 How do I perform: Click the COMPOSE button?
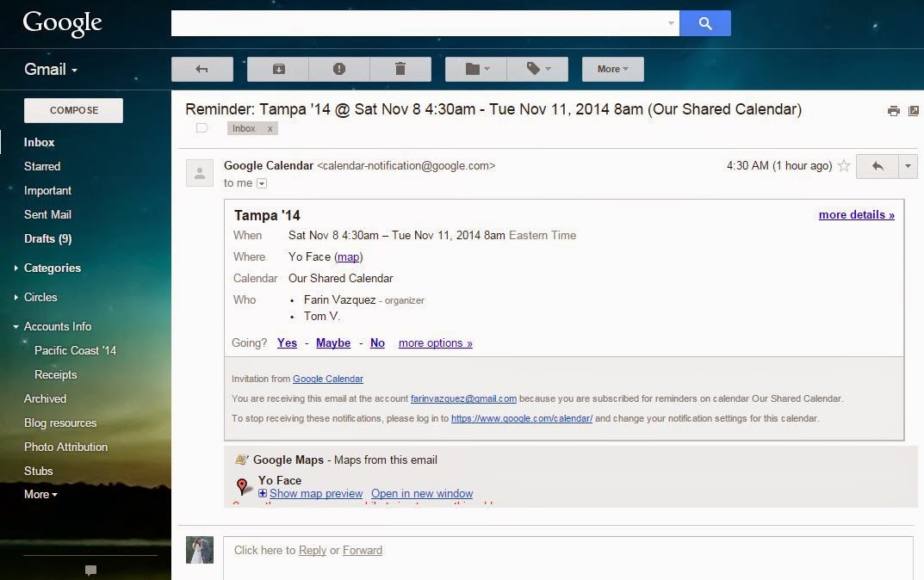(x=74, y=110)
